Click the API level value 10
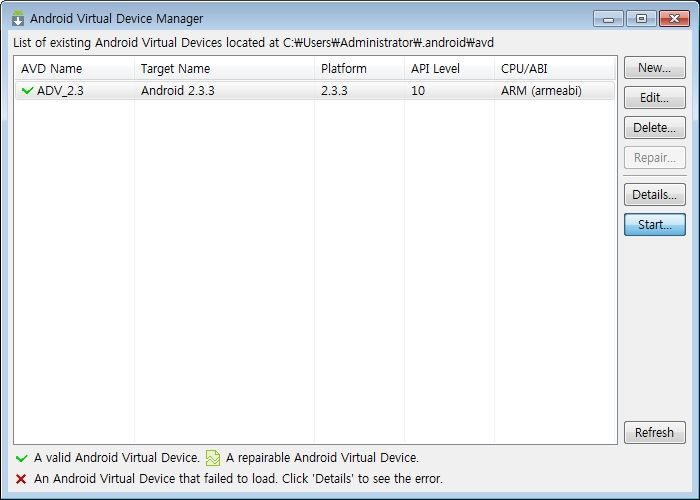 pyautogui.click(x=418, y=91)
